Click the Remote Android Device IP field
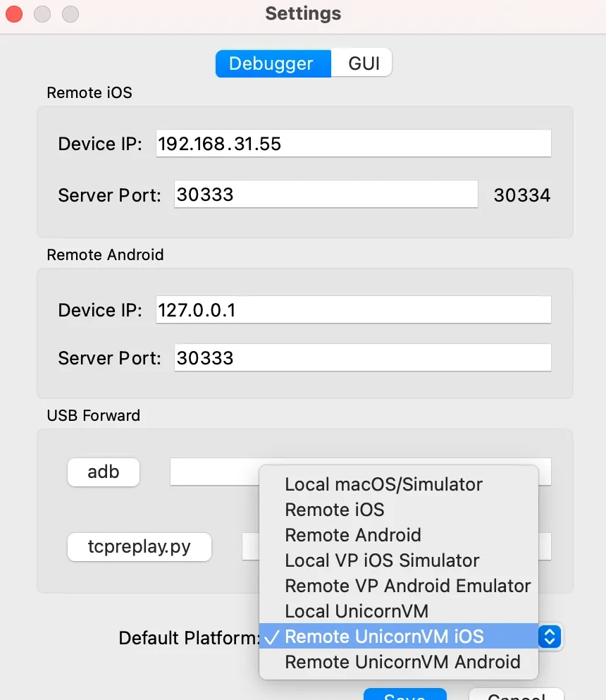Viewport: 606px width, 700px height. (354, 310)
